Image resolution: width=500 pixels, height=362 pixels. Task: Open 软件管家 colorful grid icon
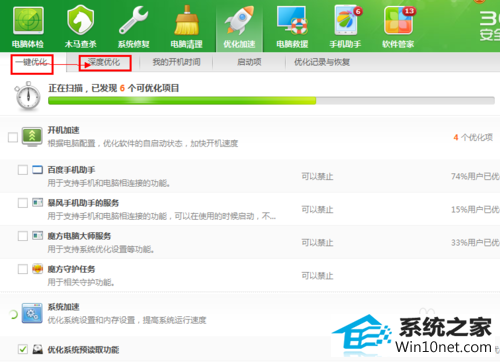tap(399, 21)
